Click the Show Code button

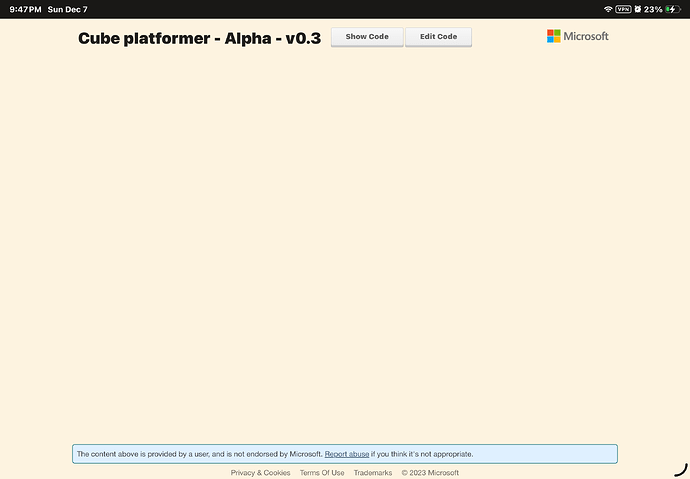[367, 37]
